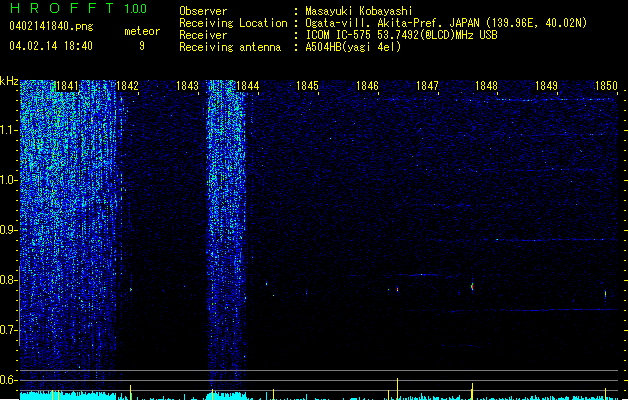Click the 0.9 kHz axis label
629x400 pixels.
[x=8, y=230]
